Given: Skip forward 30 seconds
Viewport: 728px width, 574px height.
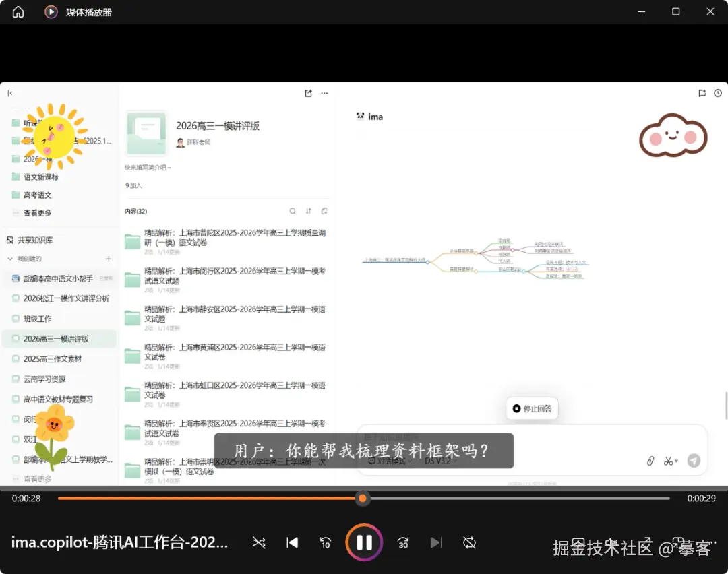Looking at the screenshot, I should coord(403,542).
